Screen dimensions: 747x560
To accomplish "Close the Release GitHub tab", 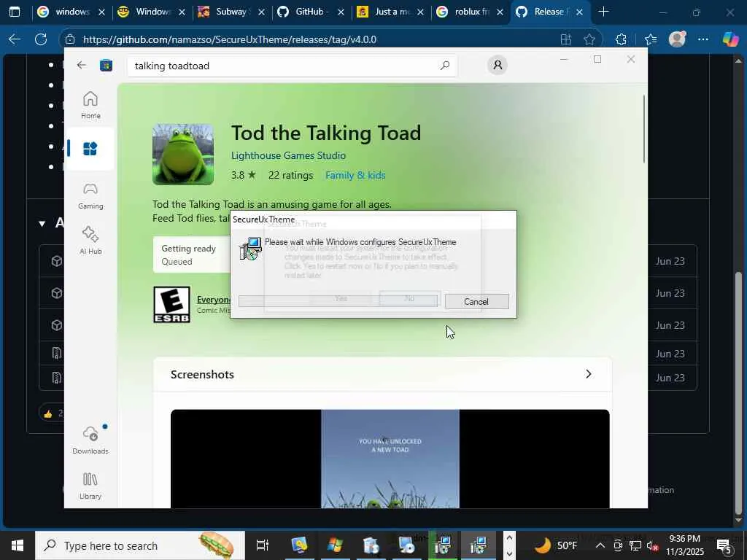I will click(579, 12).
